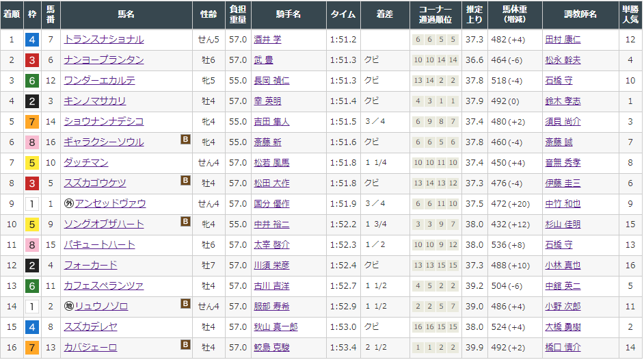View jockey 吉田 隼人
This screenshot has width=644, height=360.
(271, 122)
